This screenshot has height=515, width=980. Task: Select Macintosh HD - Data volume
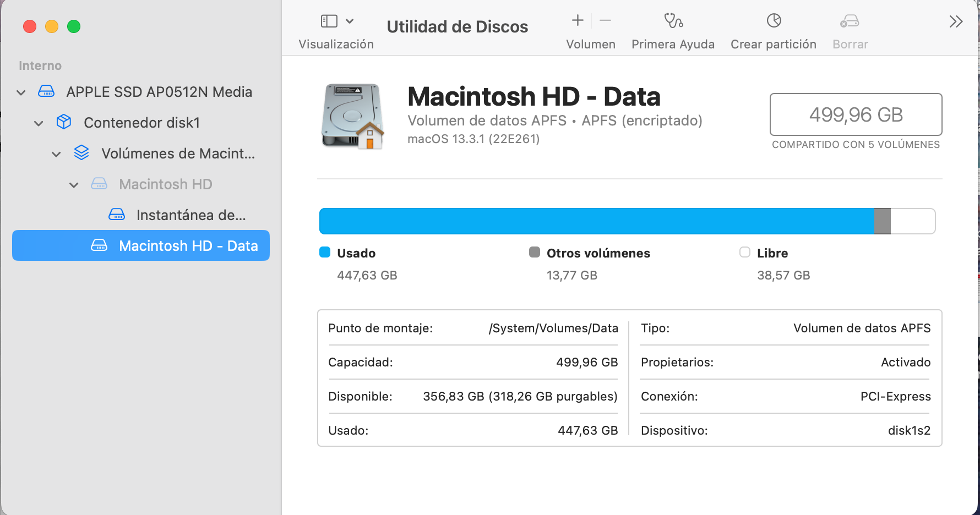pyautogui.click(x=188, y=246)
